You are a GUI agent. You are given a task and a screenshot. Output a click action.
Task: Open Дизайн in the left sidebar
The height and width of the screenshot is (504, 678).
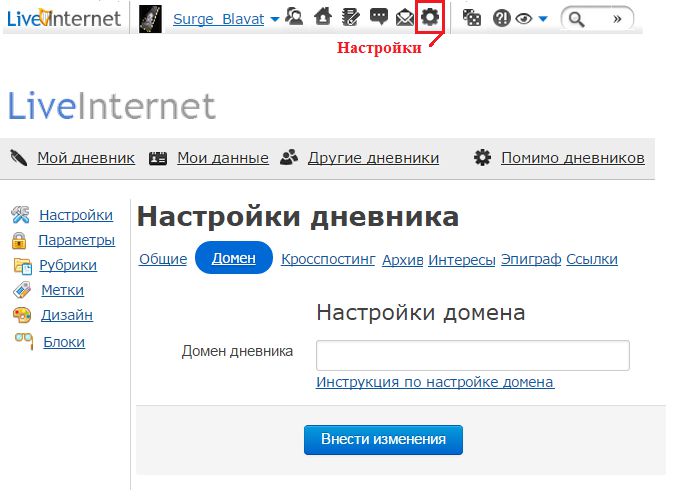coord(67,315)
